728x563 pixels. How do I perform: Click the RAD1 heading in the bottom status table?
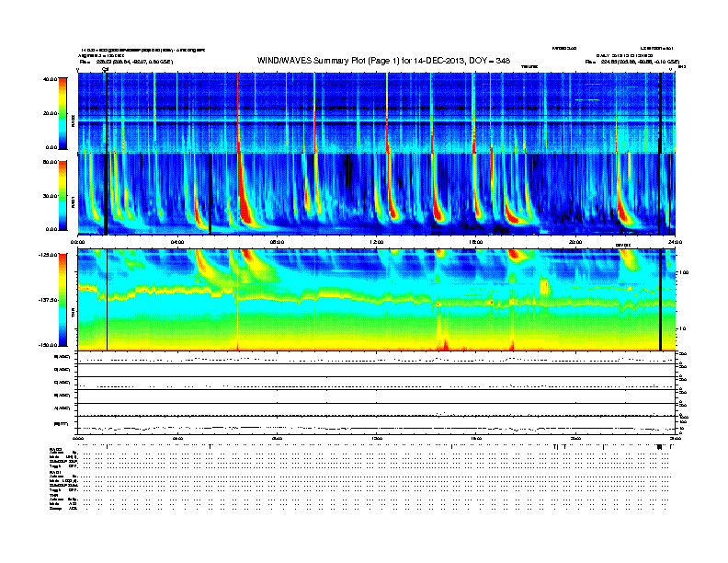coord(56,473)
